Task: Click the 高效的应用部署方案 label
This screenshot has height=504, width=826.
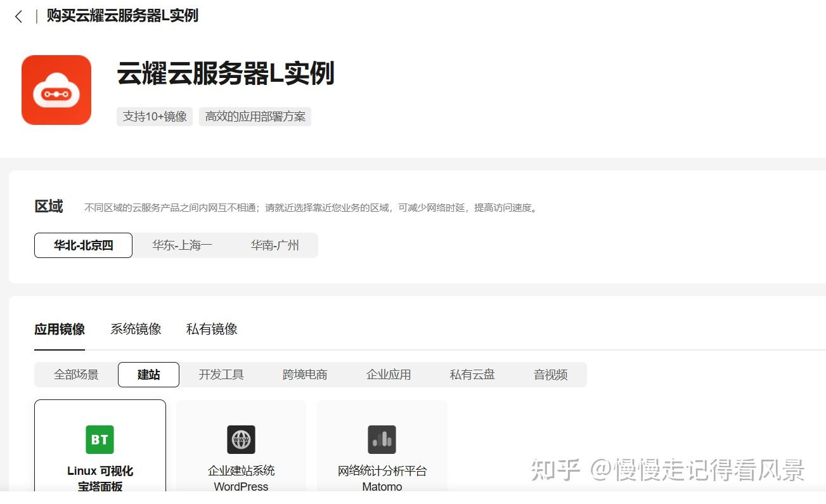Action: pos(255,116)
